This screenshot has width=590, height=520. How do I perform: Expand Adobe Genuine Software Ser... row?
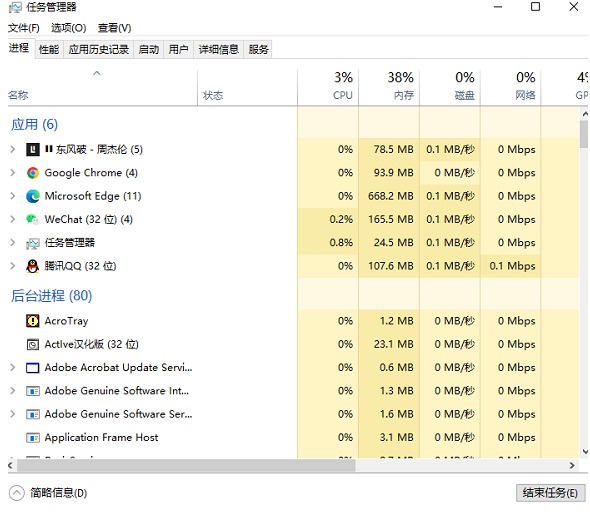pyautogui.click(x=13, y=414)
